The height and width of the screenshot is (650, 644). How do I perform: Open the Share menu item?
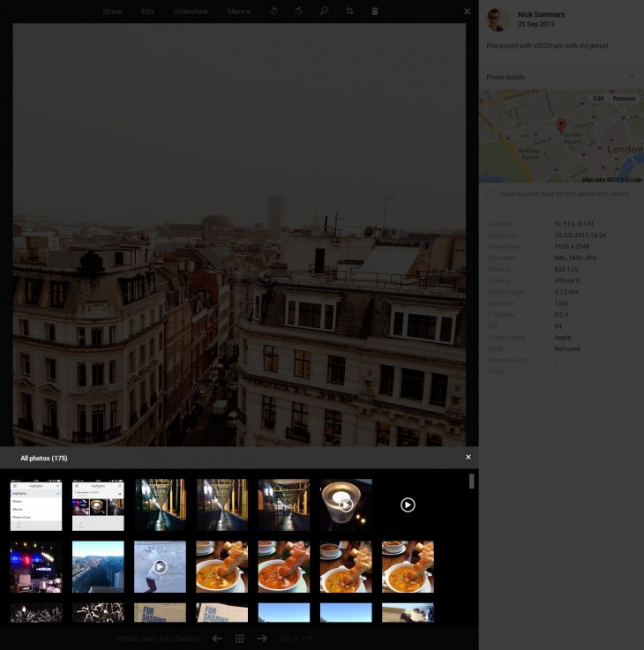(112, 11)
